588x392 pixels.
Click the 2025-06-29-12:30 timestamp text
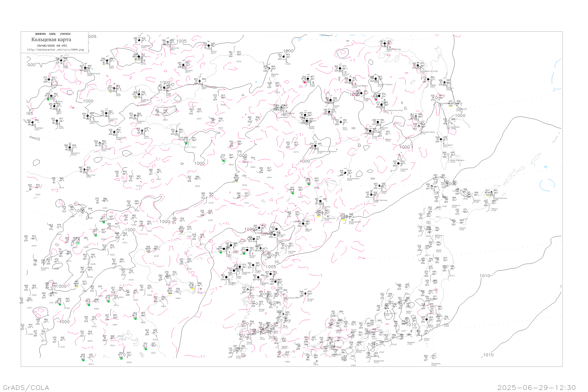[536, 388]
